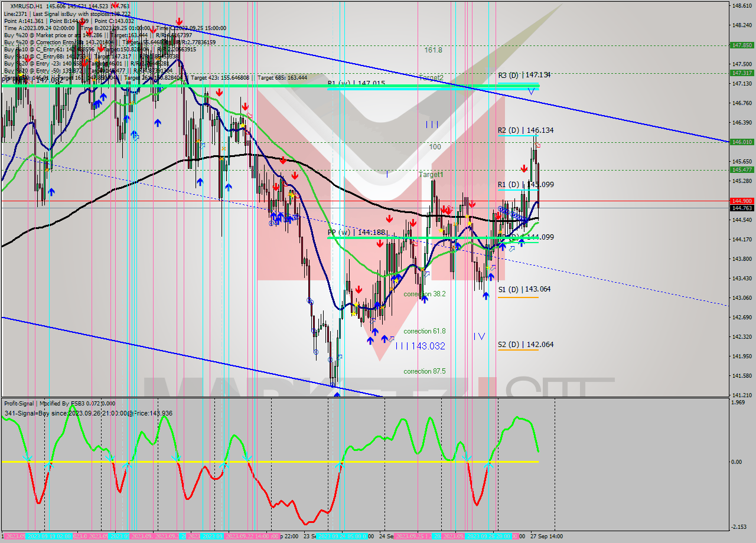Select the blue IV wave label above S2 (D)
This screenshot has width=756, height=543.
[479, 336]
